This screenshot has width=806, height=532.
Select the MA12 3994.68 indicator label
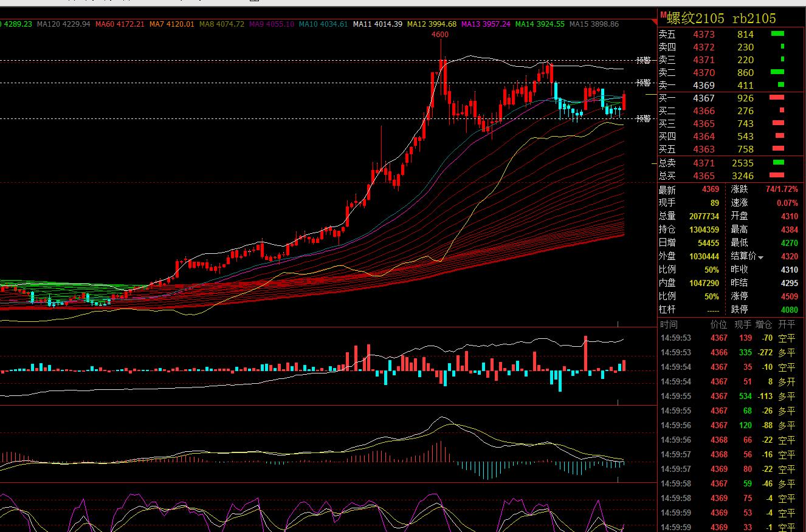(432, 24)
